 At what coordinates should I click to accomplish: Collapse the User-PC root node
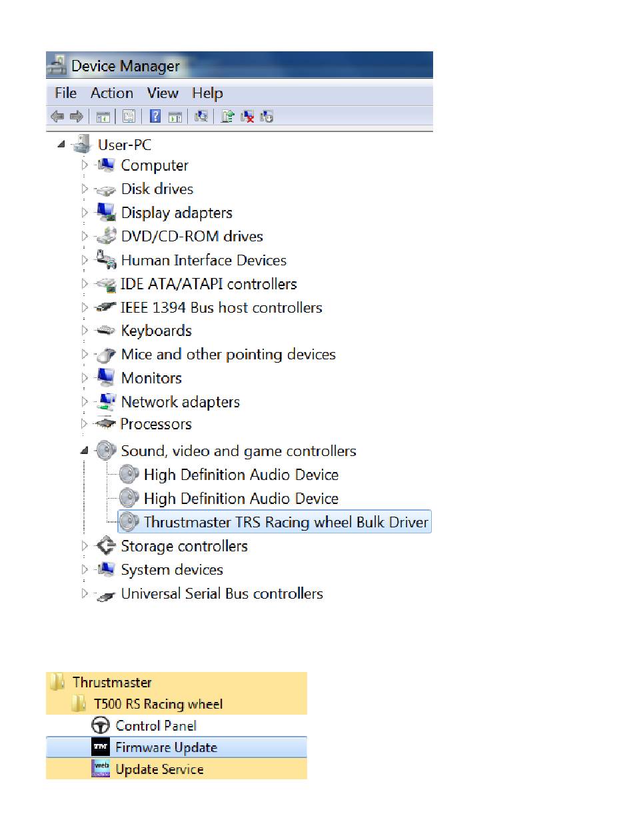tap(61, 144)
